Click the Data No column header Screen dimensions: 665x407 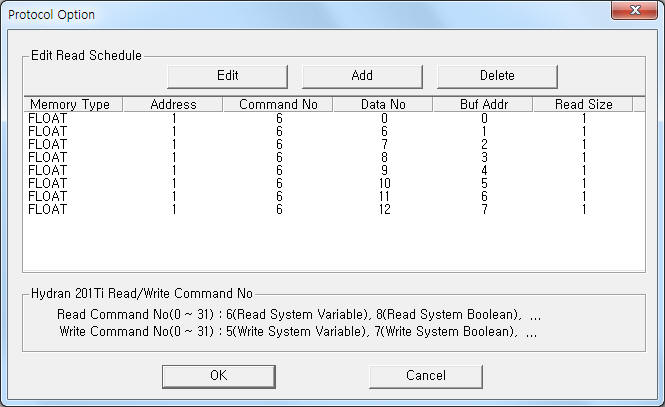point(383,104)
